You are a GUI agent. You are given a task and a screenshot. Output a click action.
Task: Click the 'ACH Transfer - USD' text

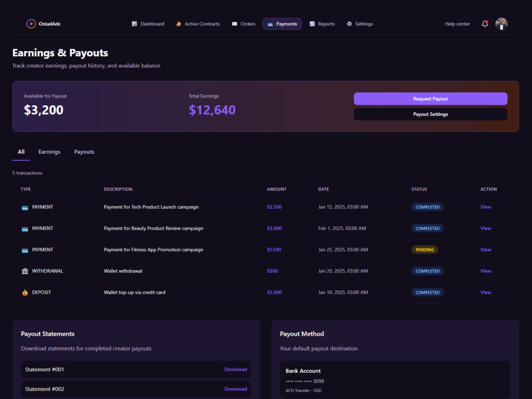tap(303, 390)
